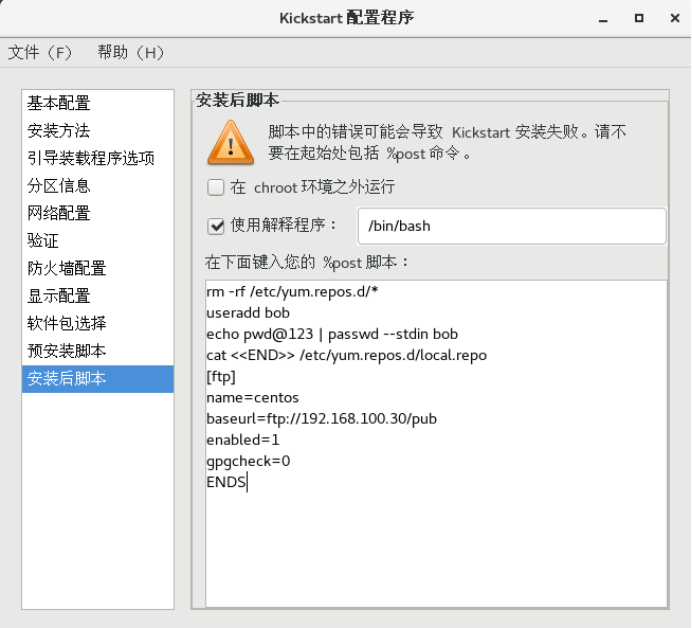Open 防火墙配置 section
The image size is (692, 628).
[x=98, y=268]
